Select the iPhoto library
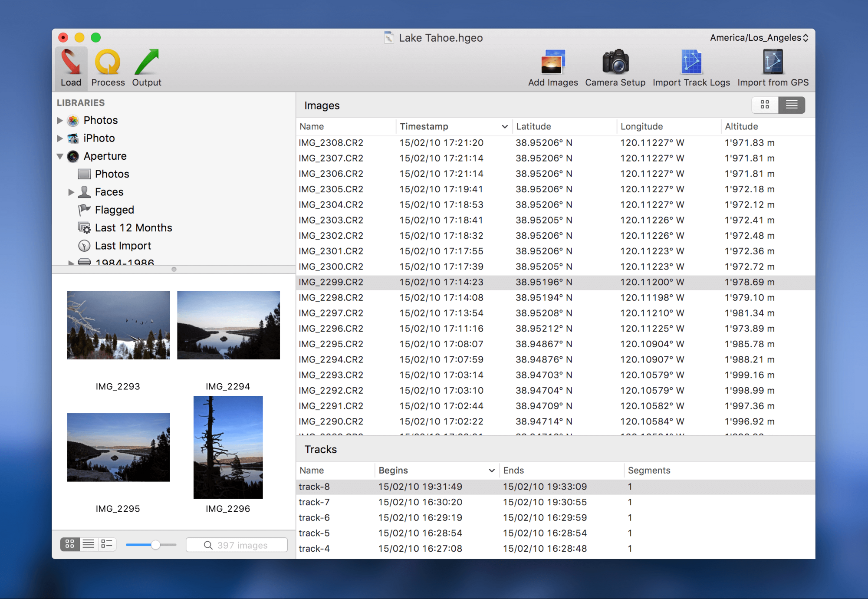The width and height of the screenshot is (868, 599). pyautogui.click(x=99, y=138)
